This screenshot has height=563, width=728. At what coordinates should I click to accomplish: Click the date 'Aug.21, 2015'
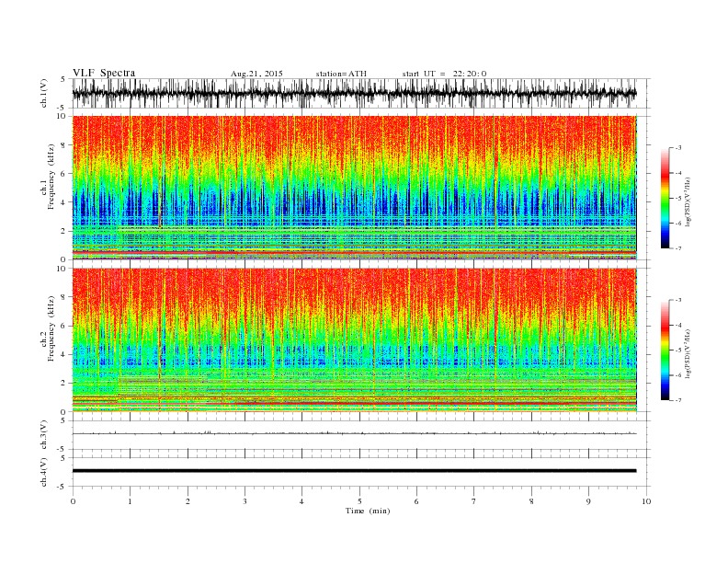tap(256, 74)
